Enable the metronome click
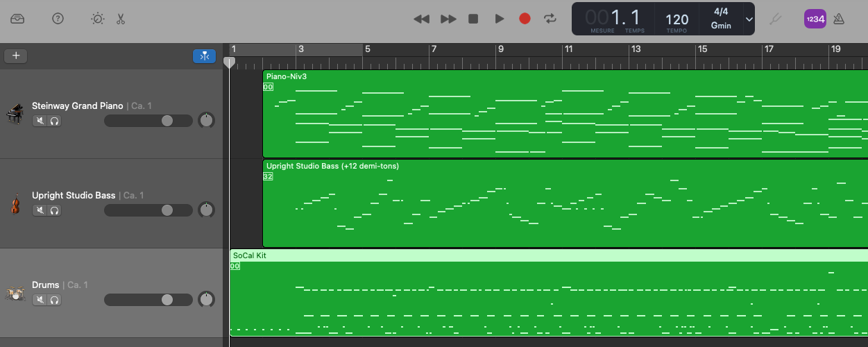Image resolution: width=868 pixels, height=347 pixels. tap(839, 19)
